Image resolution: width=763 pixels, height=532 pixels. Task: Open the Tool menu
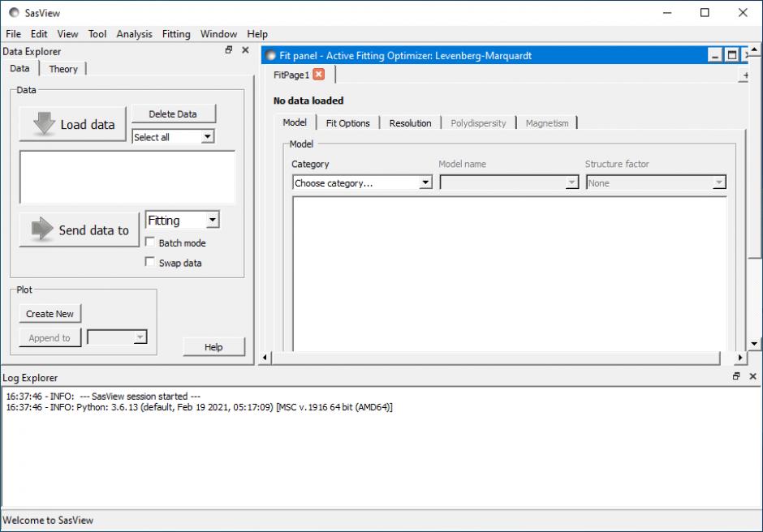[97, 34]
